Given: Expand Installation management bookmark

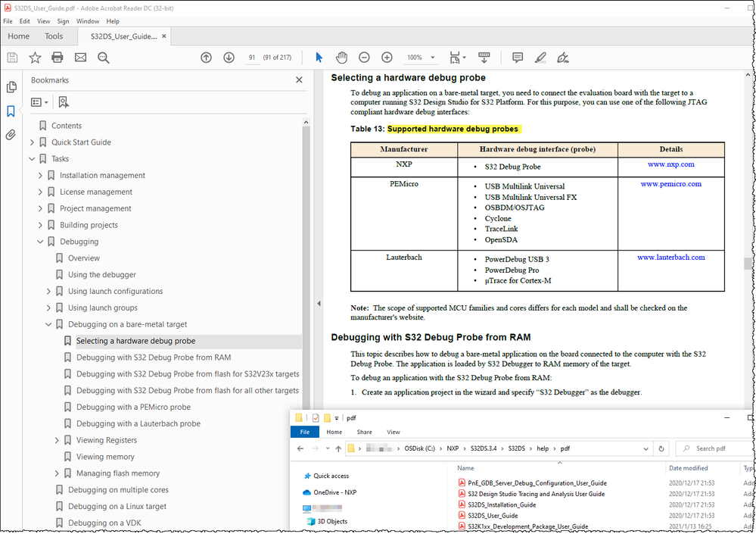Looking at the screenshot, I should point(40,176).
